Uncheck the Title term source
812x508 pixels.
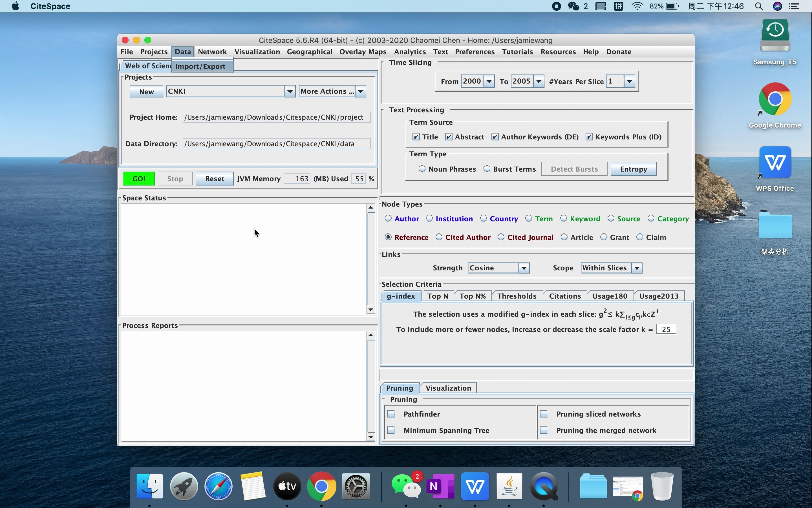pos(416,137)
